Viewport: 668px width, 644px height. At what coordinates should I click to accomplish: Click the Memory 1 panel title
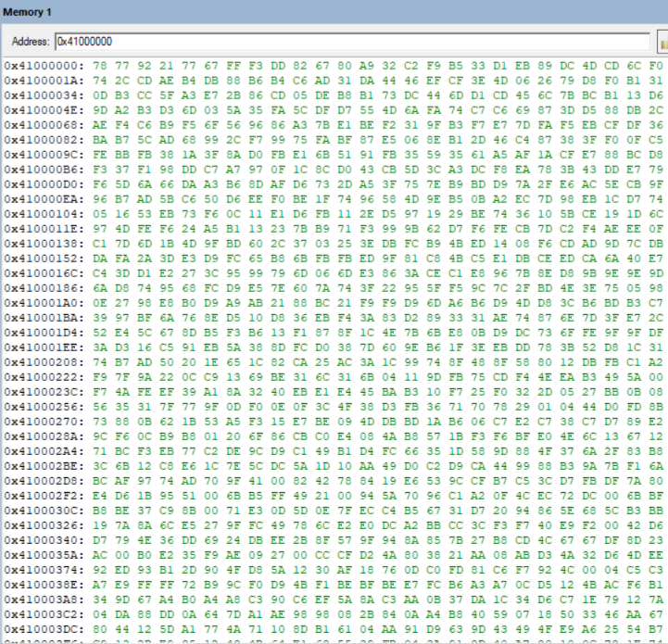tap(27, 12)
